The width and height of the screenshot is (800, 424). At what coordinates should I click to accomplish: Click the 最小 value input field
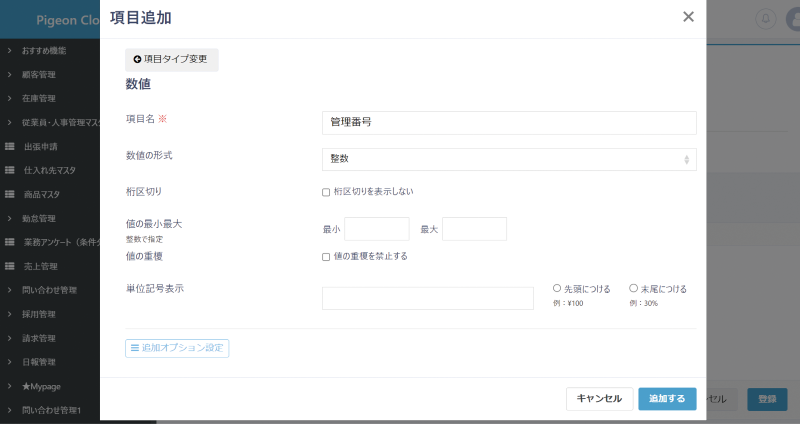(377, 229)
